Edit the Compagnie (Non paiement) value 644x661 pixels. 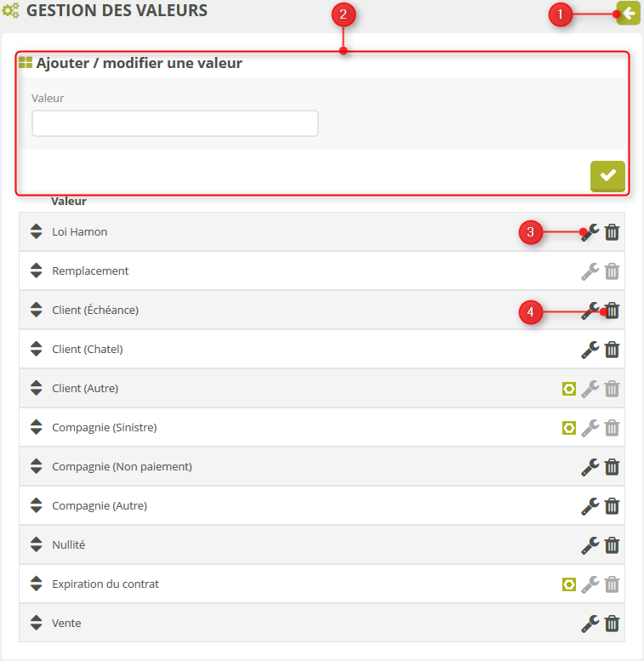590,467
